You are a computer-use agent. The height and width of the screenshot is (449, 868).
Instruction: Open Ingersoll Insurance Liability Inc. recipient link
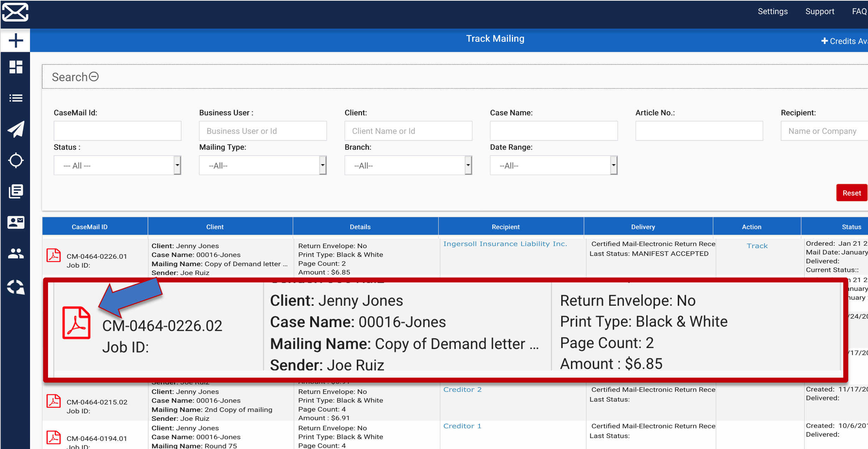point(505,244)
